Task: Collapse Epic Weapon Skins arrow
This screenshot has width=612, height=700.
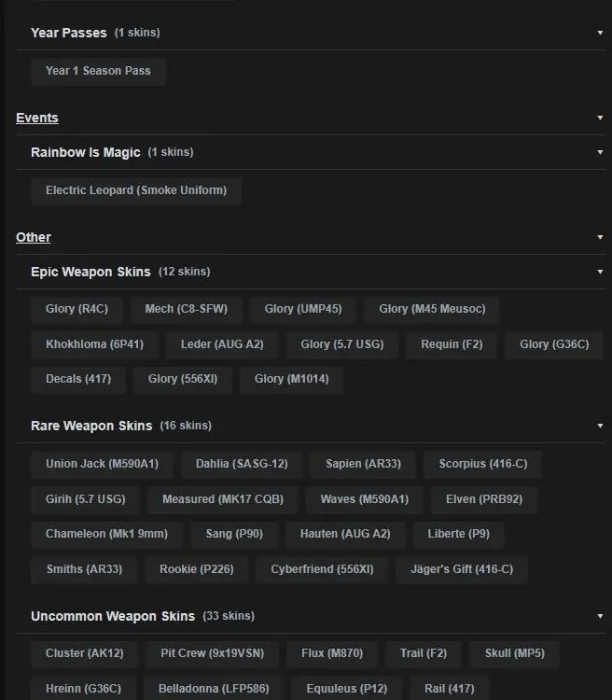Action: click(601, 272)
